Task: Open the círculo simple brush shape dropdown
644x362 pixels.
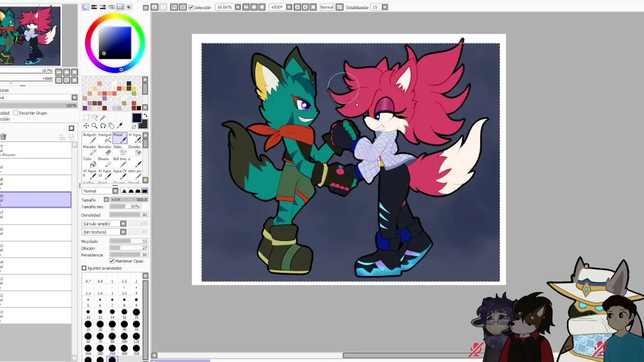Action: tap(123, 224)
